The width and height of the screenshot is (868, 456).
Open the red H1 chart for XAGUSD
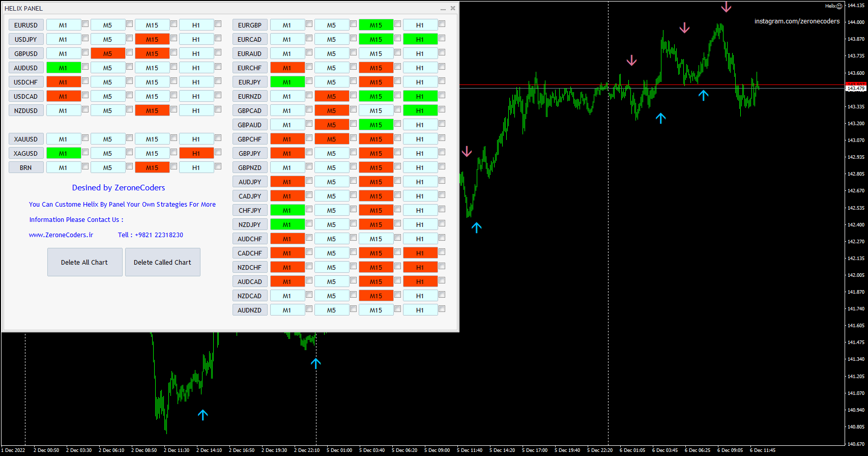196,153
